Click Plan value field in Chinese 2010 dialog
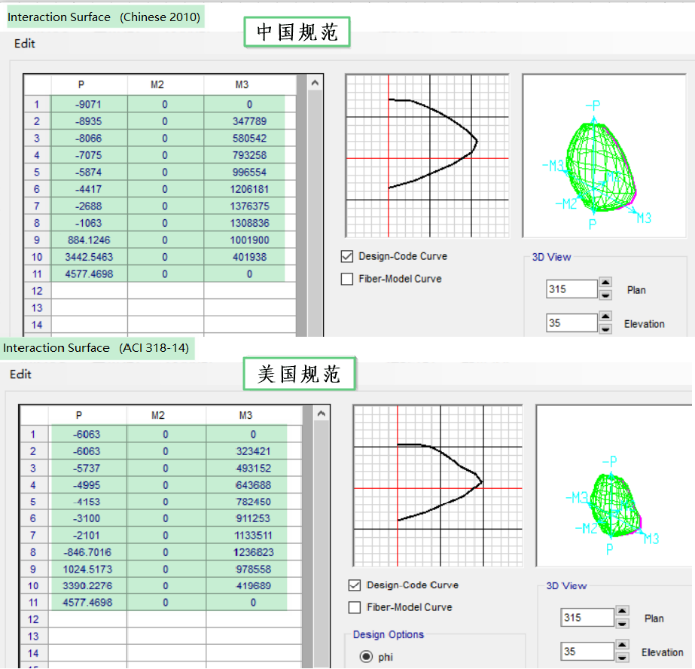The width and height of the screenshot is (695, 669). point(571,290)
